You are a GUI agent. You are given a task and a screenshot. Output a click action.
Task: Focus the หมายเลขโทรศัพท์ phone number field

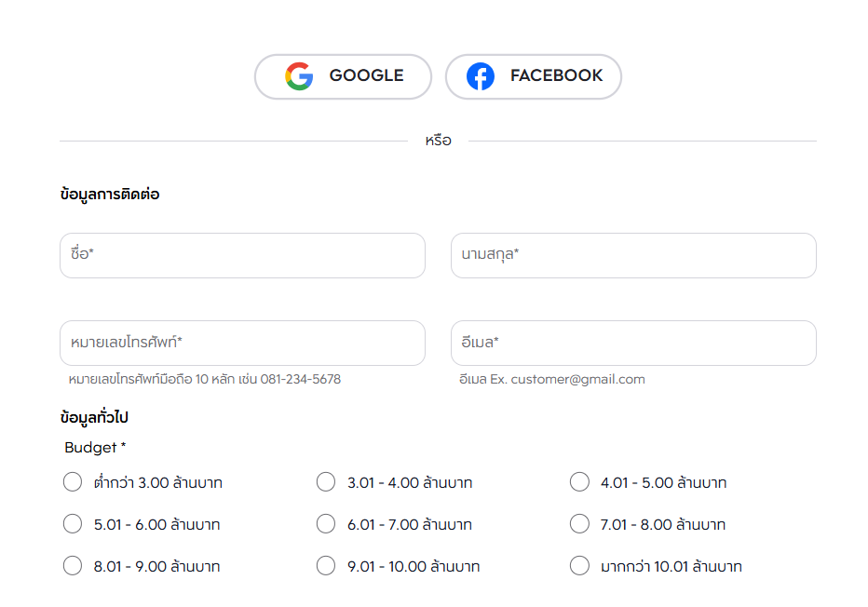(x=242, y=344)
